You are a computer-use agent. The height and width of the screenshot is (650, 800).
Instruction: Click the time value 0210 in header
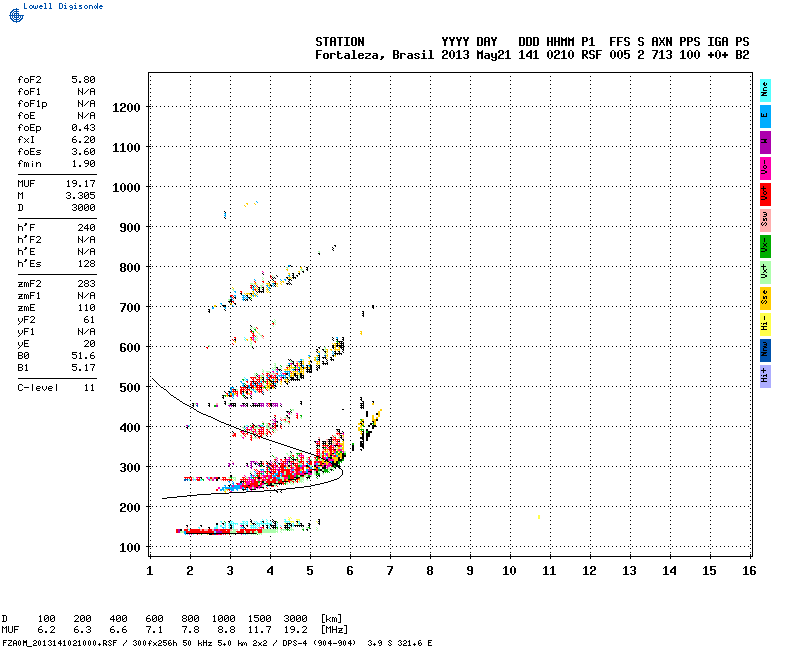pos(560,55)
